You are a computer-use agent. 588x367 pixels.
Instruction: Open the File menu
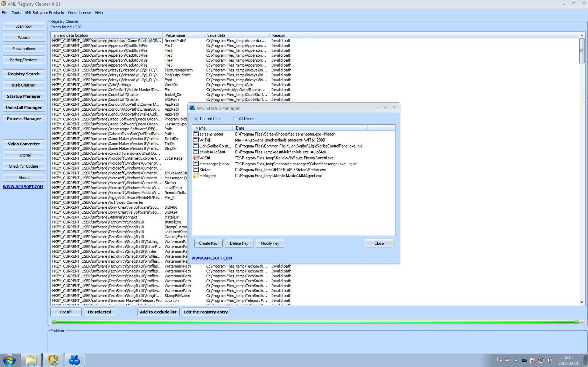(5, 13)
